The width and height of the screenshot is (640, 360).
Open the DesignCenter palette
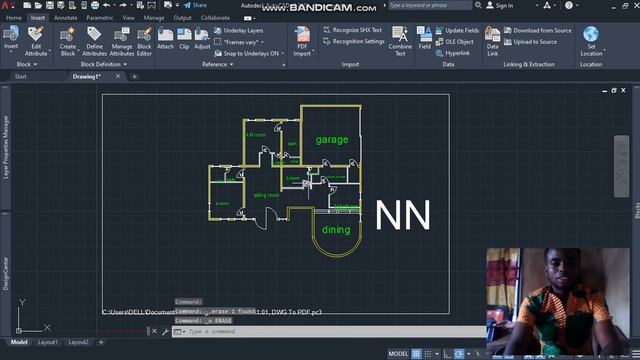point(6,273)
